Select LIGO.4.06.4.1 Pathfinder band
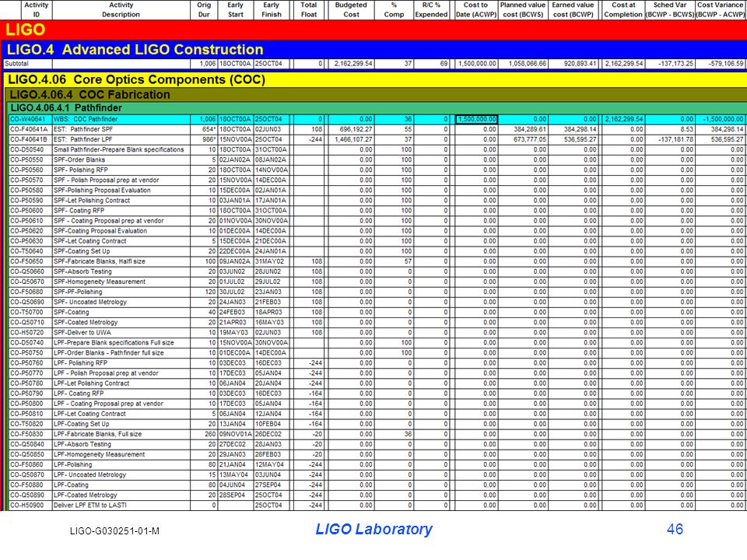The image size is (747, 560). pyautogui.click(x=377, y=107)
